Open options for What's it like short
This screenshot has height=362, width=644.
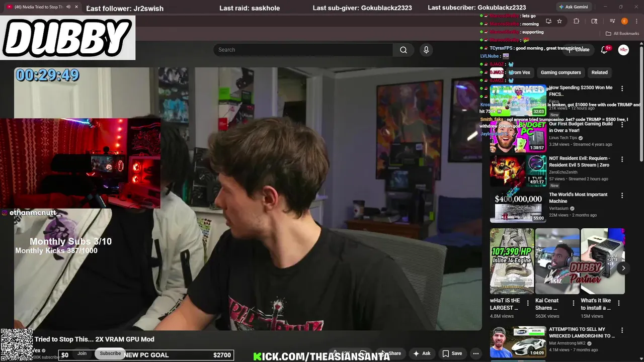pyautogui.click(x=619, y=303)
